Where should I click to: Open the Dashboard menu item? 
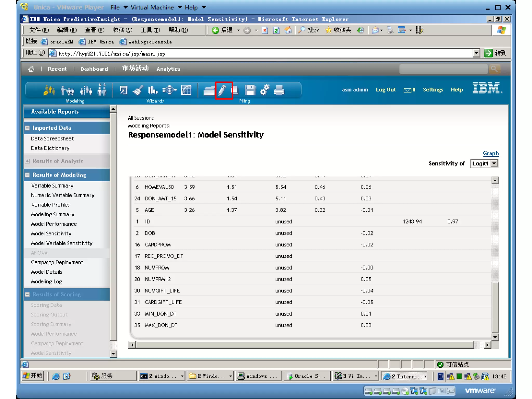click(94, 69)
